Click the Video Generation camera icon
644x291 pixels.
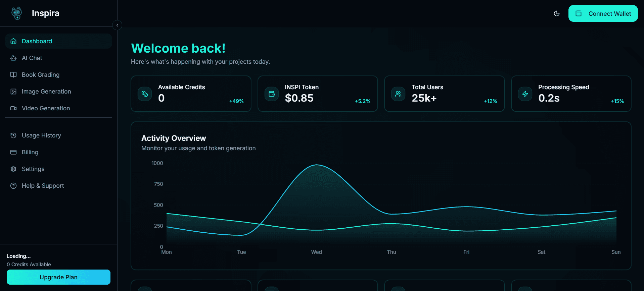[x=13, y=108]
